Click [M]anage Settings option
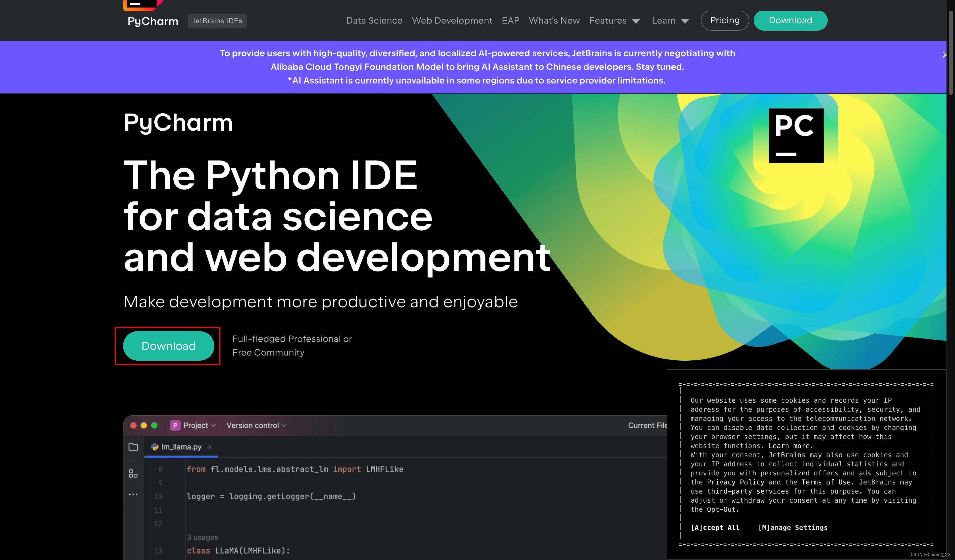Viewport: 955px width, 560px height. (x=793, y=527)
